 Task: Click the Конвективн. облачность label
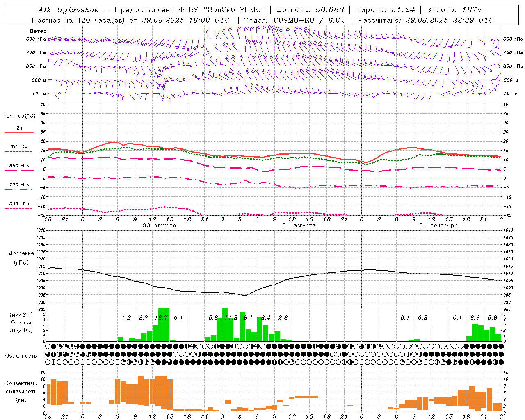pyautogui.click(x=21, y=388)
